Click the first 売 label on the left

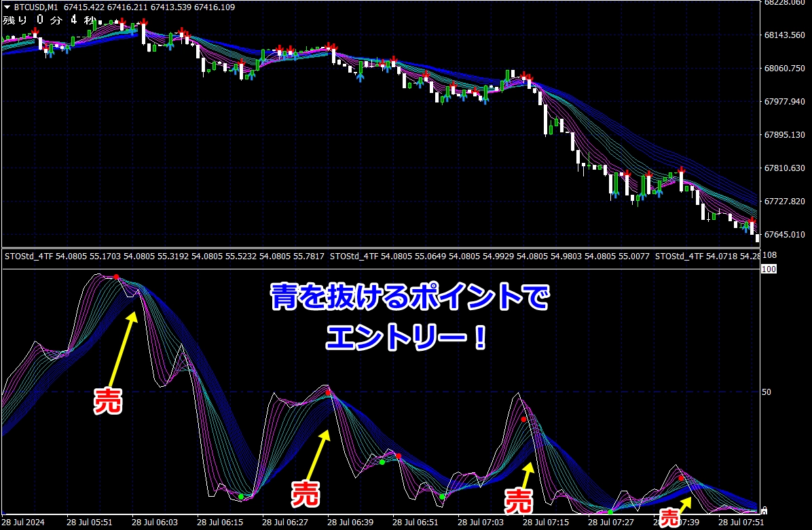point(108,400)
